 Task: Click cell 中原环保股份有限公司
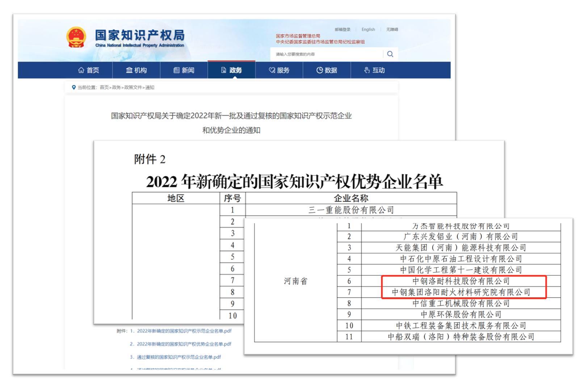461,315
